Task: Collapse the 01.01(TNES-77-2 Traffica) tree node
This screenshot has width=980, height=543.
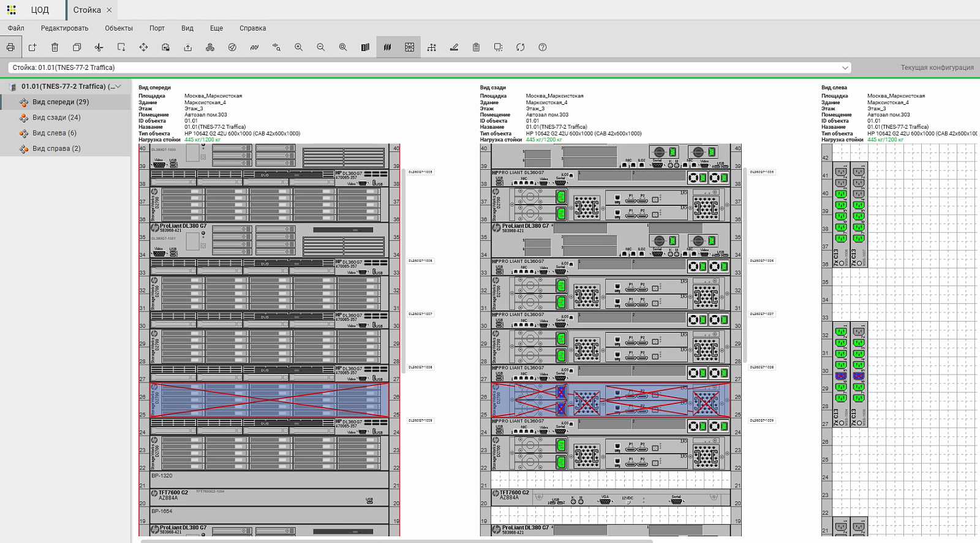Action: click(118, 86)
